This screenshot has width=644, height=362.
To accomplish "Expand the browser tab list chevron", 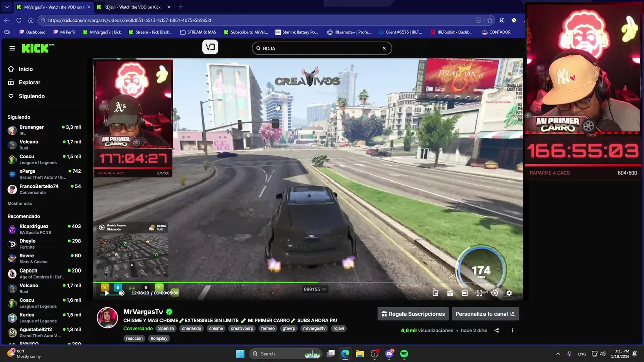I will pos(6,7).
